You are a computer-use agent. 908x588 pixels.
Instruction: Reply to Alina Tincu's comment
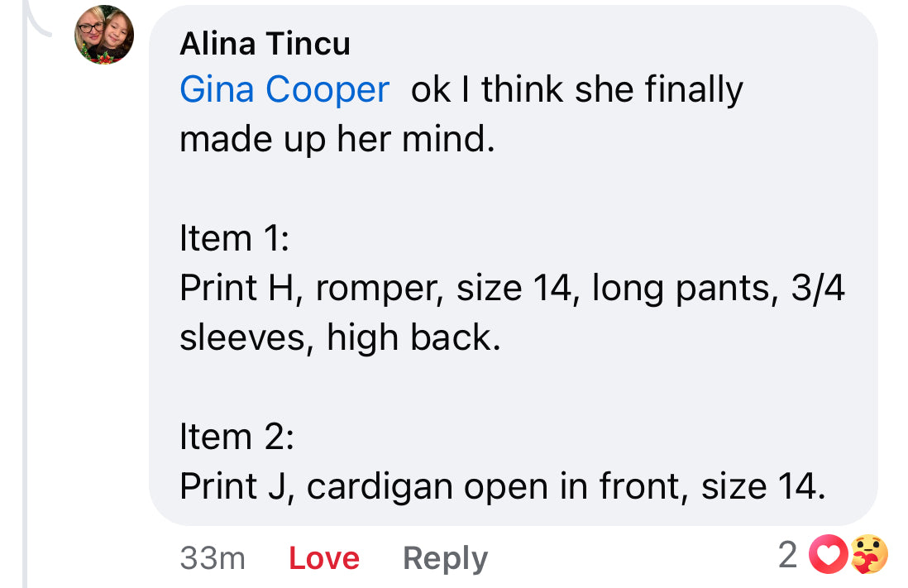445,559
